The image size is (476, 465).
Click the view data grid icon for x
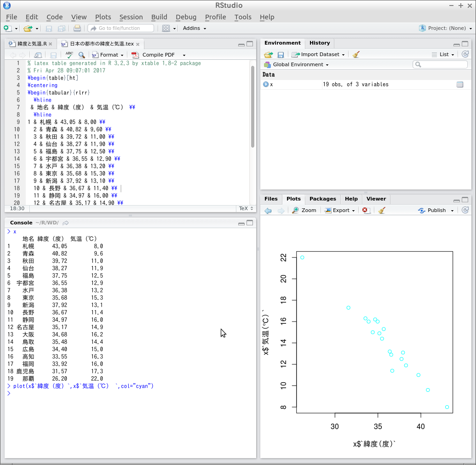click(x=460, y=84)
